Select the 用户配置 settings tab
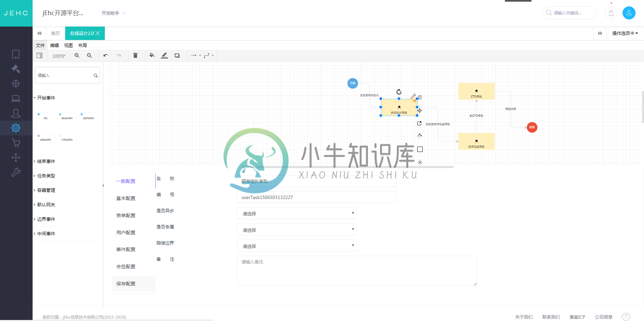The width and height of the screenshot is (644, 321). [x=126, y=233]
